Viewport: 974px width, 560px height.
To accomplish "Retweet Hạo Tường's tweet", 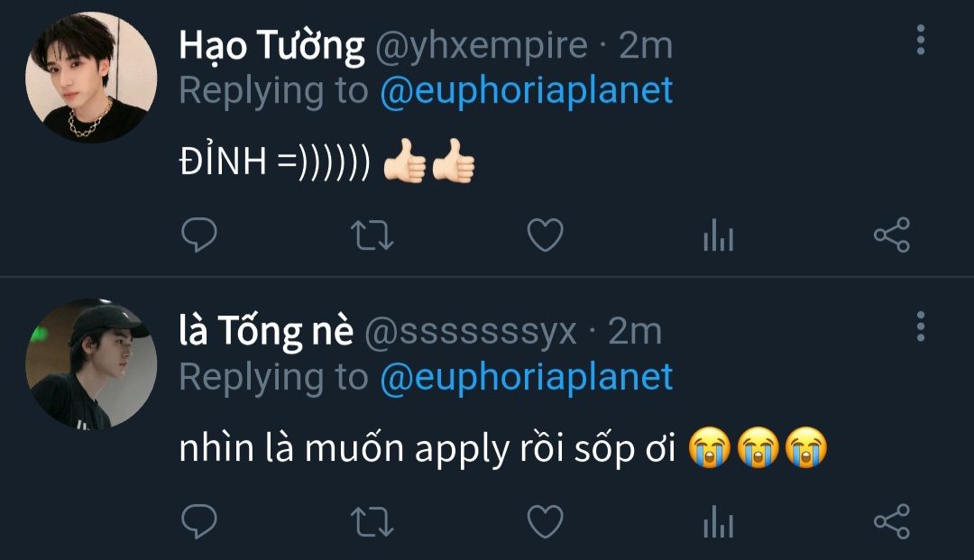I will [372, 235].
